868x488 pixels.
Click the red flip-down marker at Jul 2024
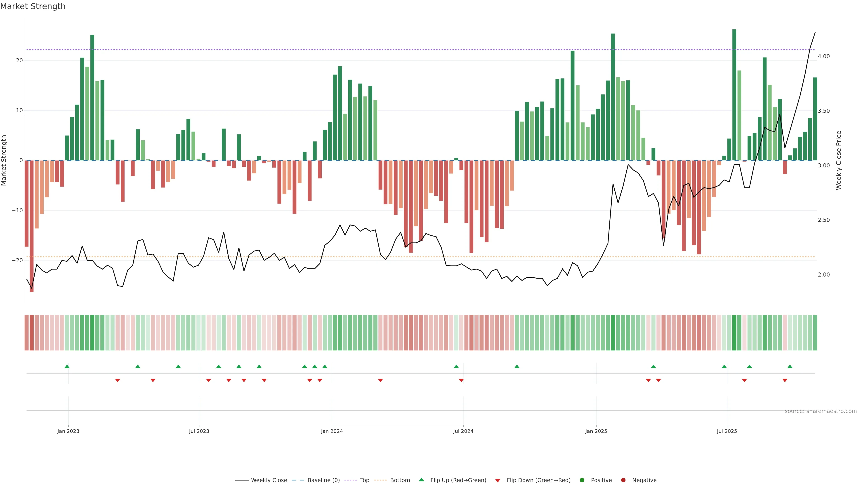pyautogui.click(x=461, y=380)
